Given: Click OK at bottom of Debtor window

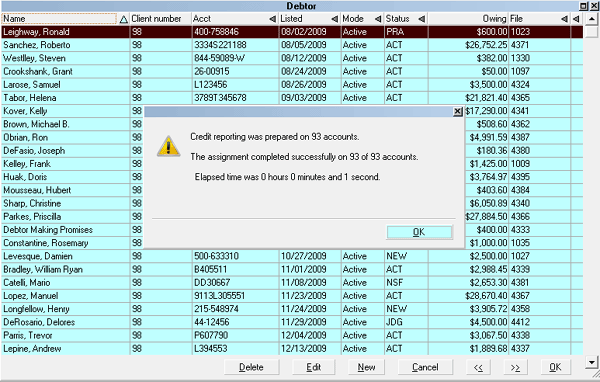Looking at the screenshot, I should (556, 367).
